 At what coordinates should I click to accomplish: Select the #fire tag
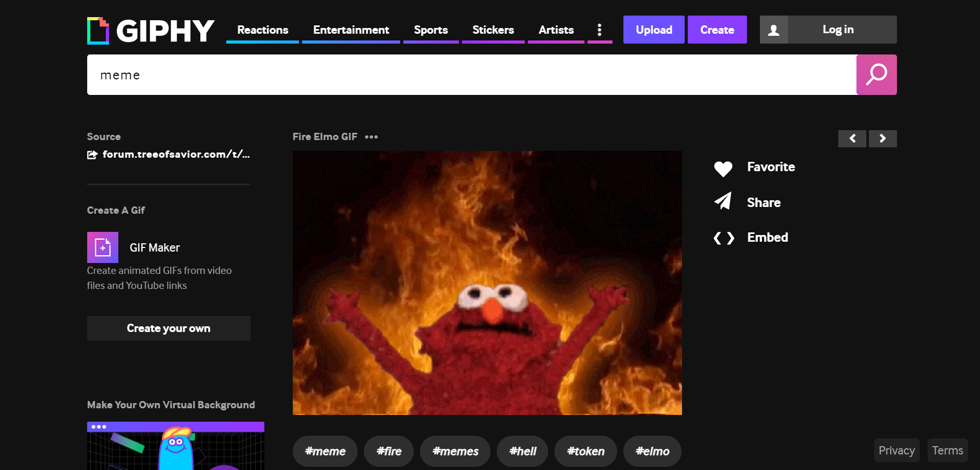pyautogui.click(x=389, y=451)
